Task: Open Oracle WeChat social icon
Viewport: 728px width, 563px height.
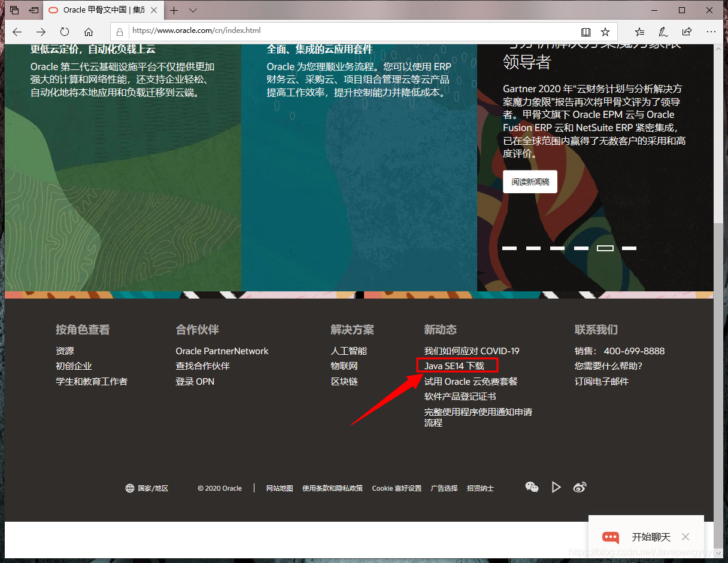Action: click(532, 487)
